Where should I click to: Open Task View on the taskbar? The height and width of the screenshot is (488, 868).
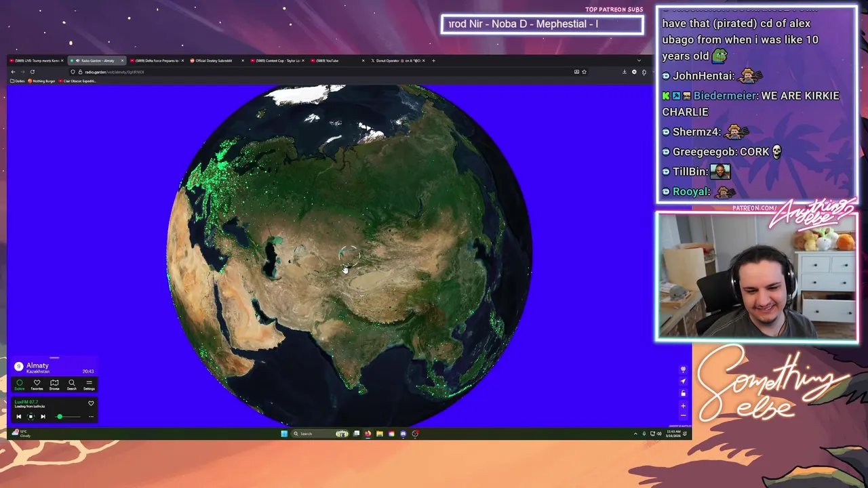click(356, 434)
